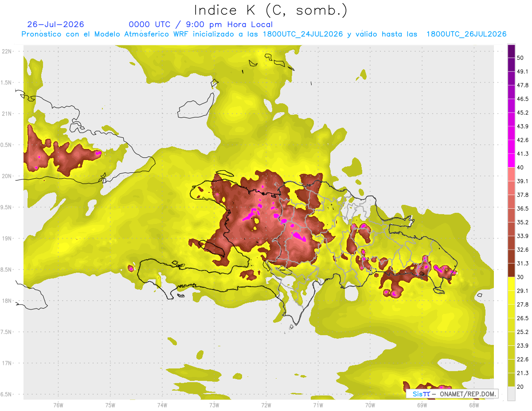The height and width of the screenshot is (411, 532).
Task: Click the "Pronóstico con el Modelo Atmósferico WRF" line
Action: point(264,34)
